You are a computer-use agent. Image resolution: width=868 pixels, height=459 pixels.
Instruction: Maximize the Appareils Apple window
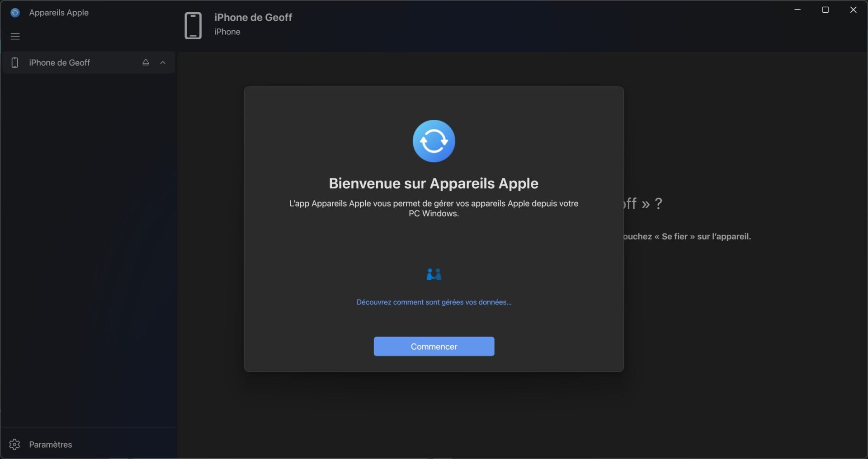825,9
